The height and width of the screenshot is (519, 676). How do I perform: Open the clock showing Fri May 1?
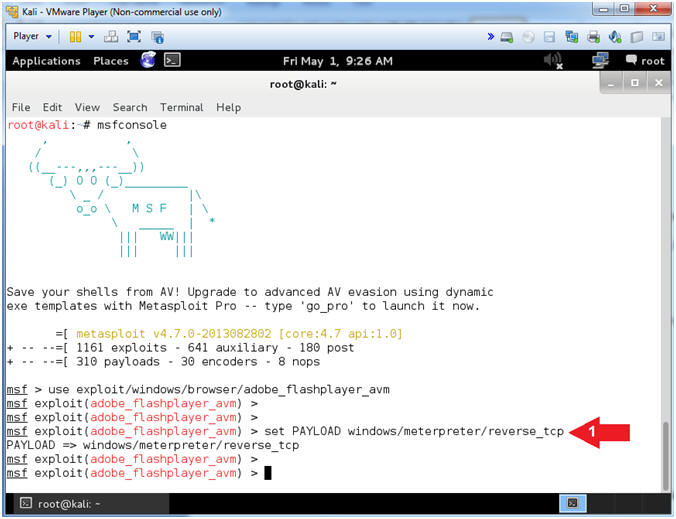(x=338, y=61)
